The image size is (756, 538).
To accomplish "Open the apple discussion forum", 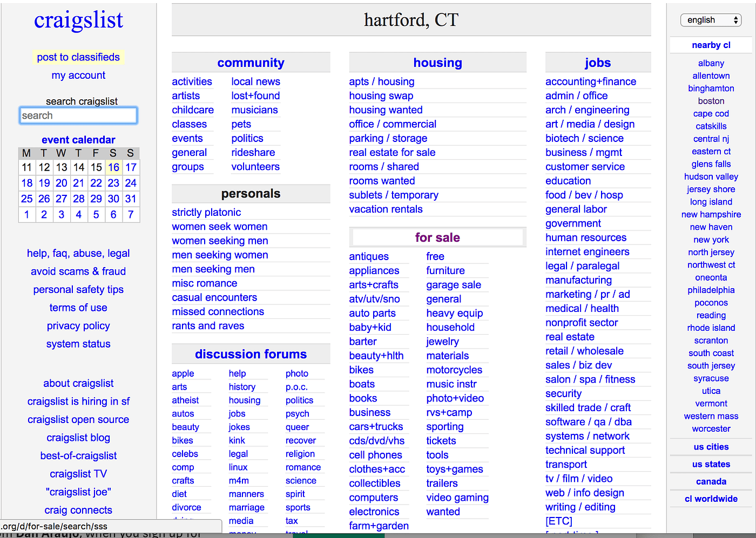I will [183, 373].
